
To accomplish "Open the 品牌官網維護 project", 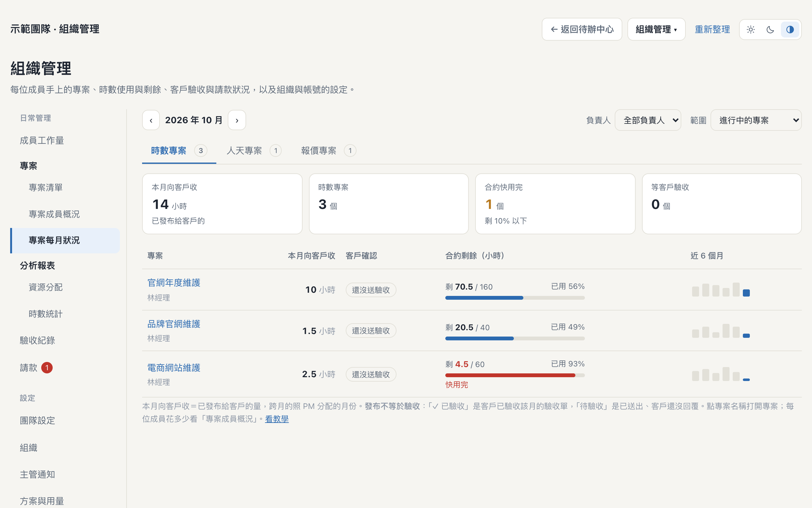I will (x=174, y=324).
